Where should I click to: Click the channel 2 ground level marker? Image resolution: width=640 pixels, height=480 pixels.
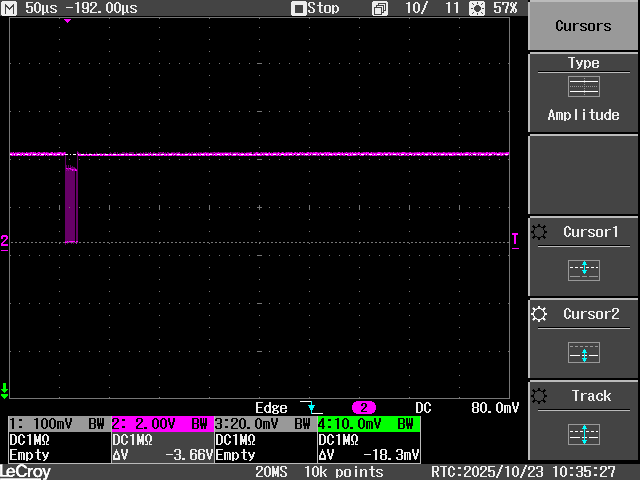coord(4,242)
